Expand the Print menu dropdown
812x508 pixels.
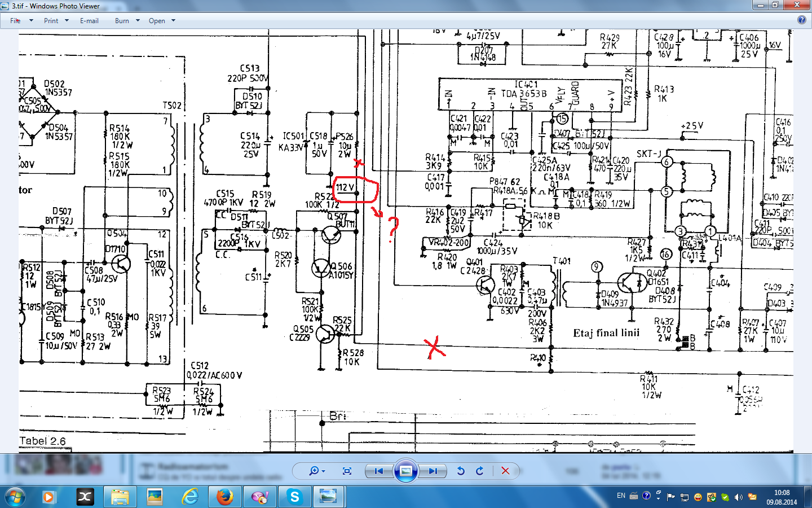point(56,21)
